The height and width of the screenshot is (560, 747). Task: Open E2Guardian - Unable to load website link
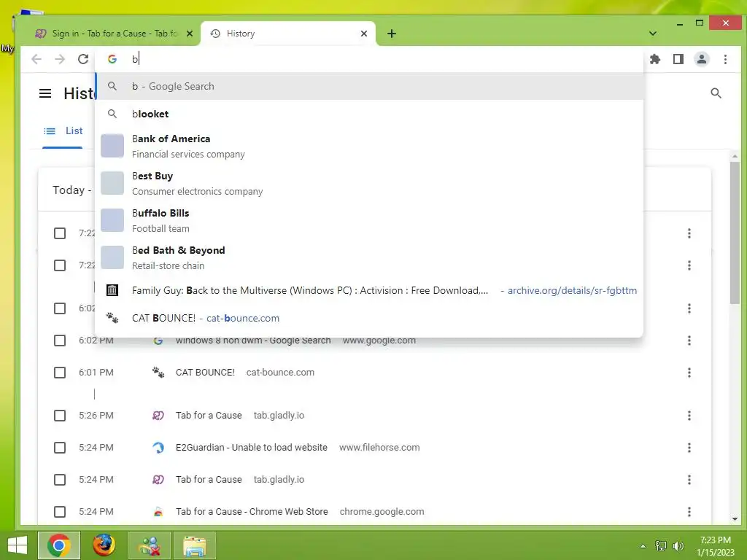pyautogui.click(x=252, y=448)
